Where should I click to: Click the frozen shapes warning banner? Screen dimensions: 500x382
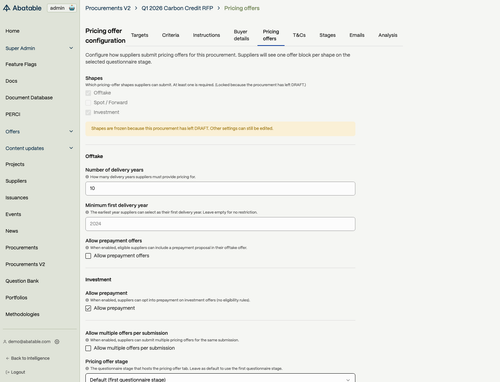click(x=220, y=129)
